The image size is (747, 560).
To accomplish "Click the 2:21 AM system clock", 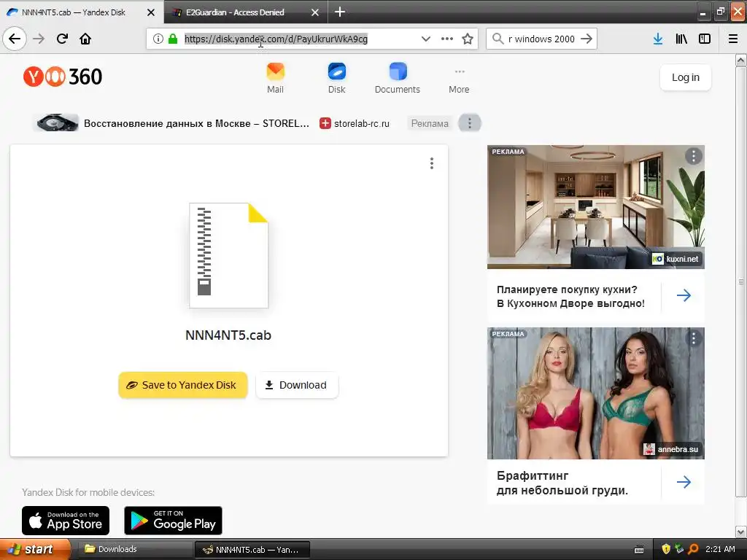I will (x=720, y=549).
